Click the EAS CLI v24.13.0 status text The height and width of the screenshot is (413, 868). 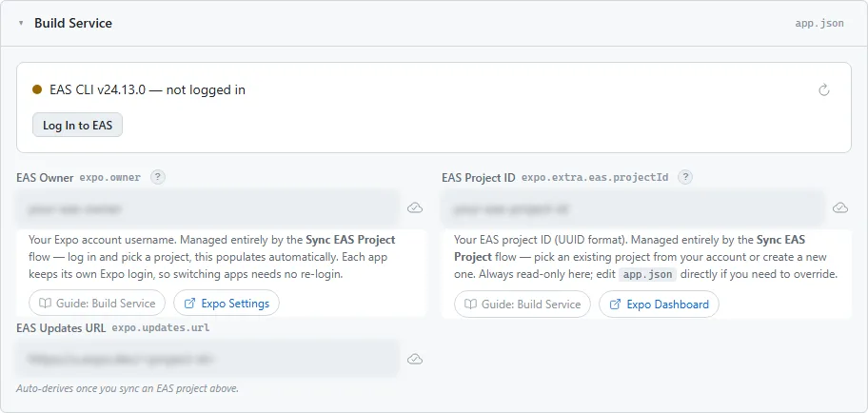coord(148,89)
